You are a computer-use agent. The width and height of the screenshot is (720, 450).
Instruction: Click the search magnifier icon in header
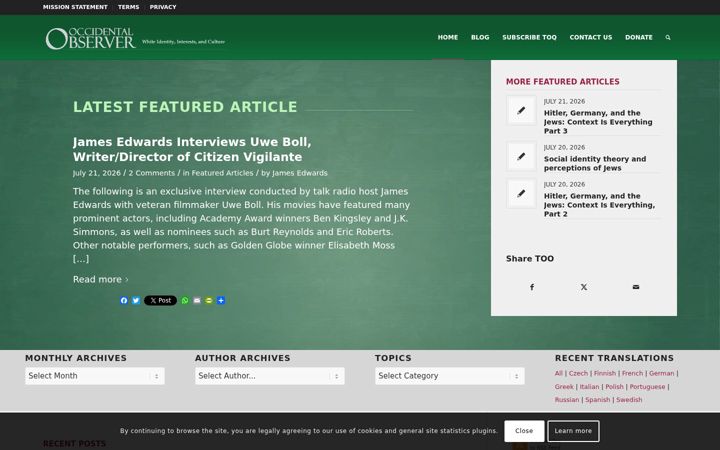668,38
